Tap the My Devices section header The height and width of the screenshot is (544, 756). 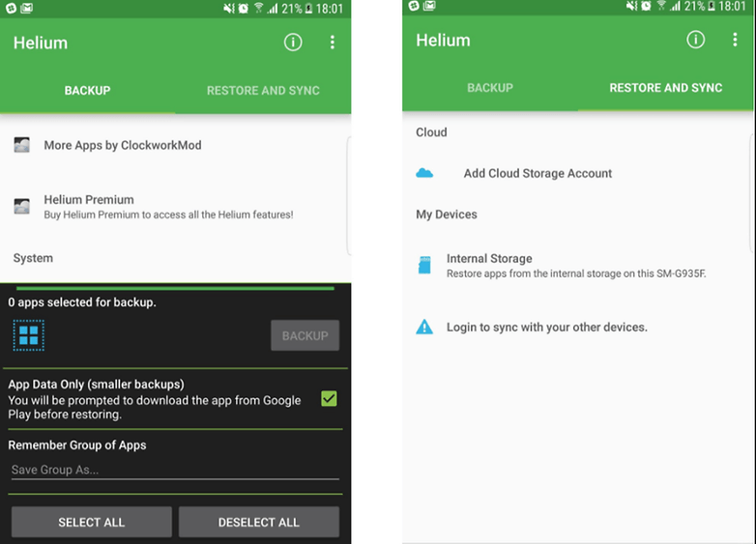point(447,214)
